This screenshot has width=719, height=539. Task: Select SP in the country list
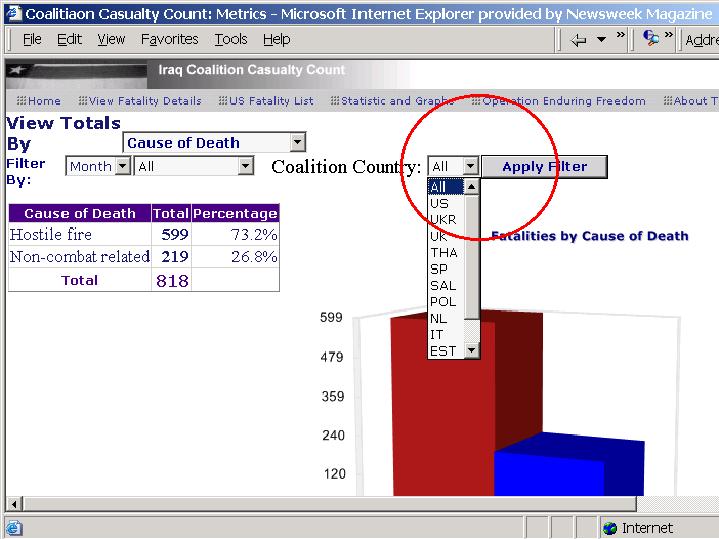(x=446, y=269)
